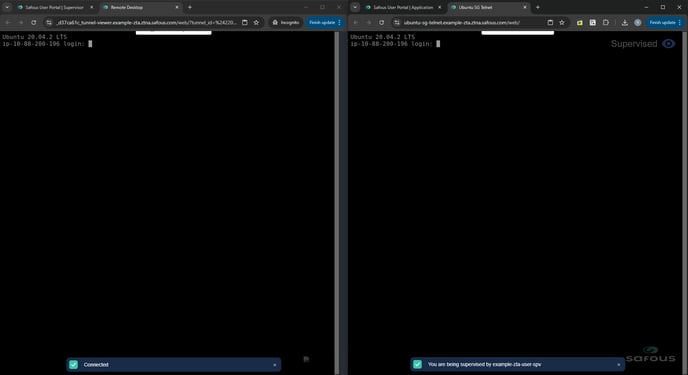View site information icon in left address bar
Viewport: 688px width, 375px height.
pos(49,22)
